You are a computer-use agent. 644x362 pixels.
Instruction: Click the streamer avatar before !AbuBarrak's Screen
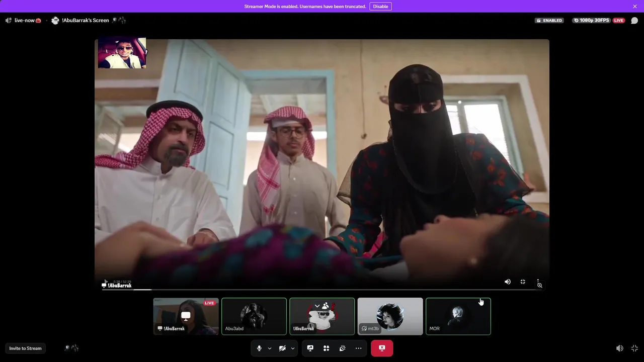[x=55, y=21]
